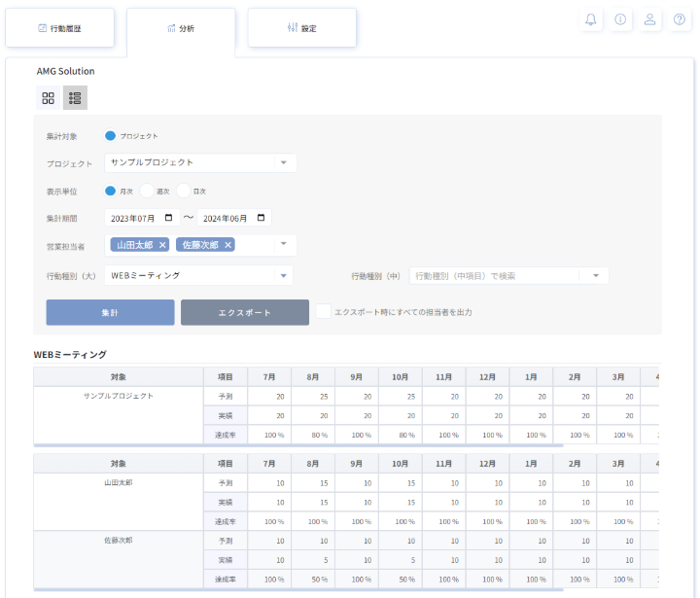
Task: Remove 山田太郎 tag with X icon
Action: tap(162, 245)
